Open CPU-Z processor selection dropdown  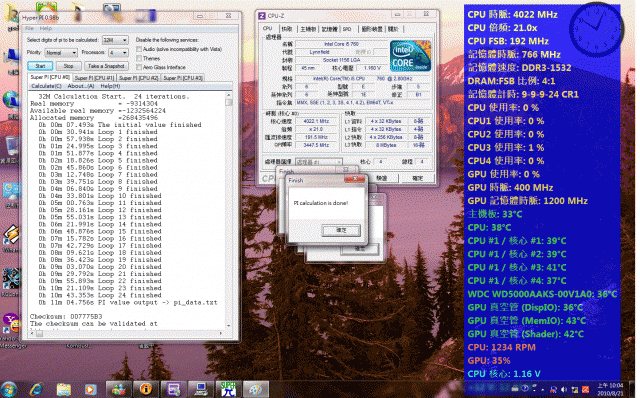click(318, 162)
